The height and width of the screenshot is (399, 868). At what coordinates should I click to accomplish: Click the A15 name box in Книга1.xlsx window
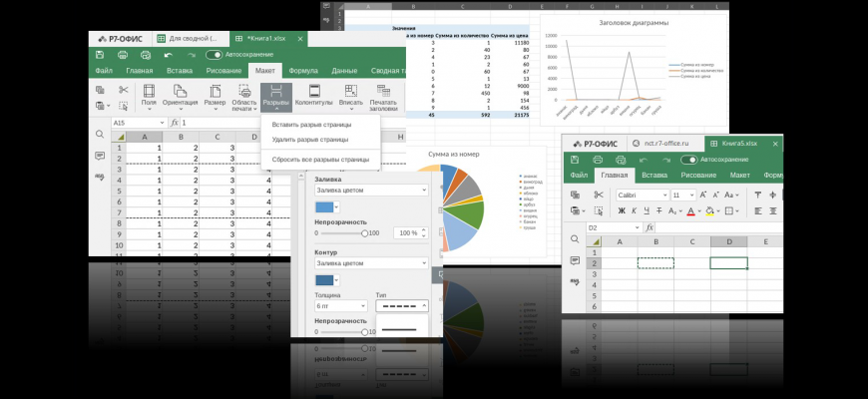click(x=139, y=123)
